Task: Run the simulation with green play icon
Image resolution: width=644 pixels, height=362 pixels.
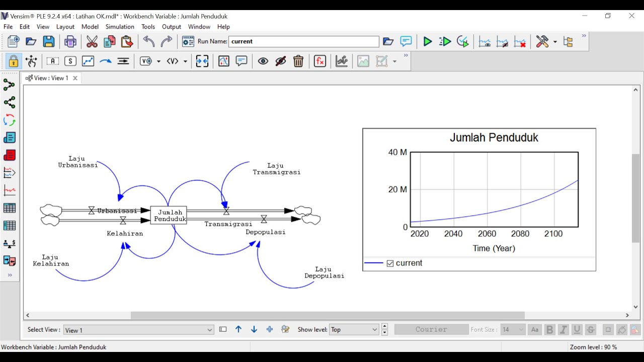Action: pos(428,41)
